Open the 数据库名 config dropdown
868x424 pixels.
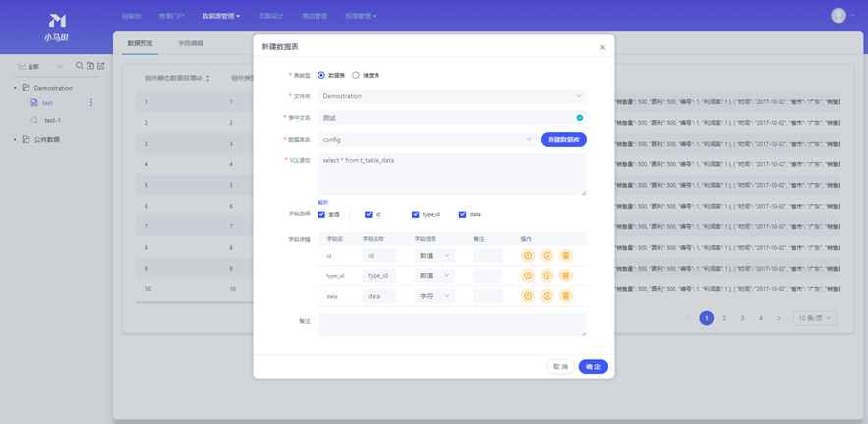pos(427,140)
